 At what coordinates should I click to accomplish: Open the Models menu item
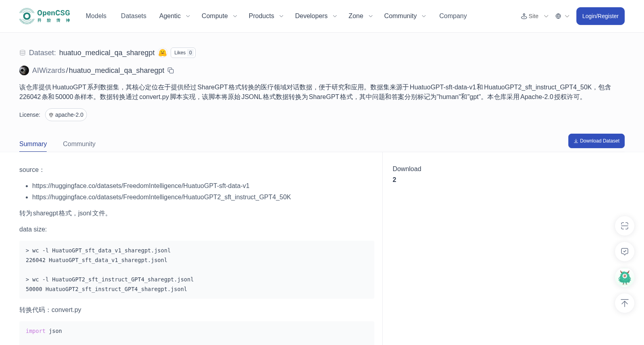[x=96, y=16]
